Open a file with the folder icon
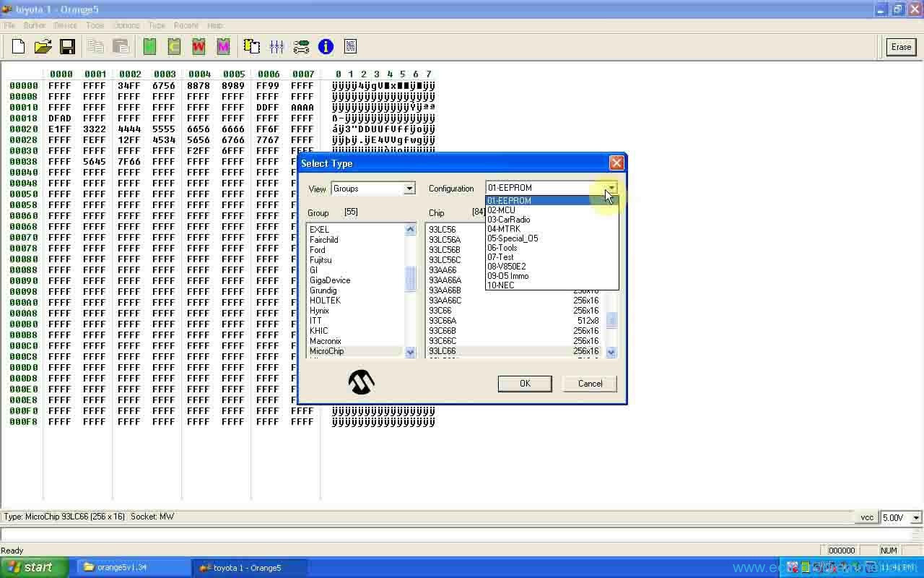 click(x=43, y=47)
